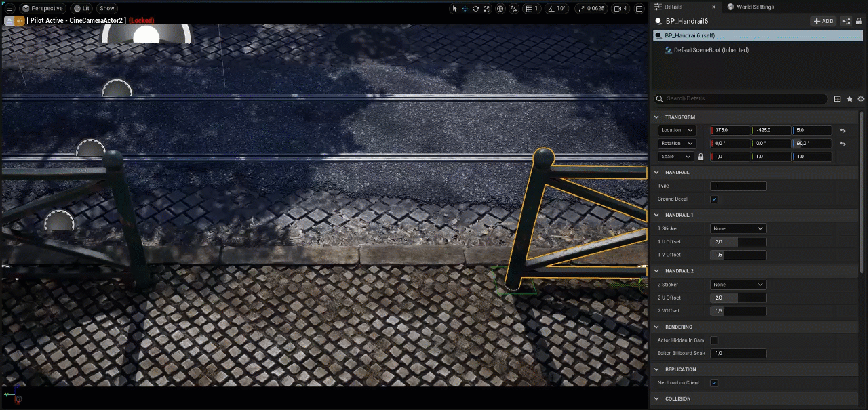Open scale snap value 0,0625
The height and width of the screenshot is (410, 868).
[597, 9]
